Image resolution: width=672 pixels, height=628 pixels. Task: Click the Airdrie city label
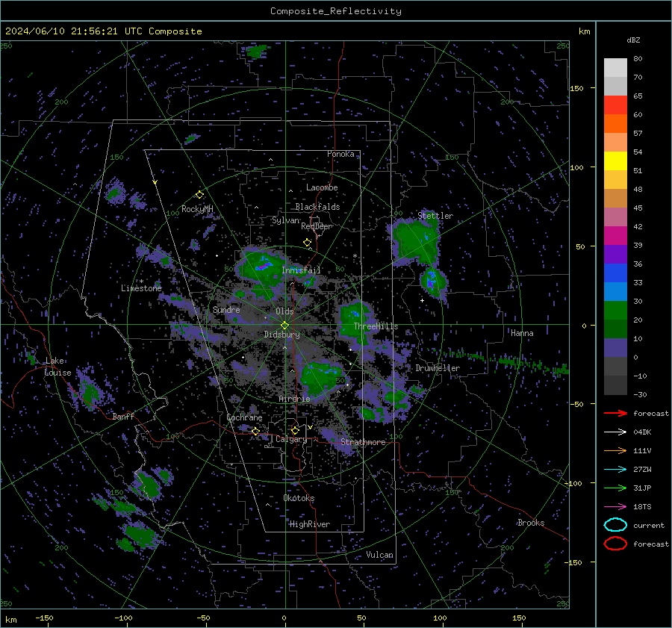point(294,399)
